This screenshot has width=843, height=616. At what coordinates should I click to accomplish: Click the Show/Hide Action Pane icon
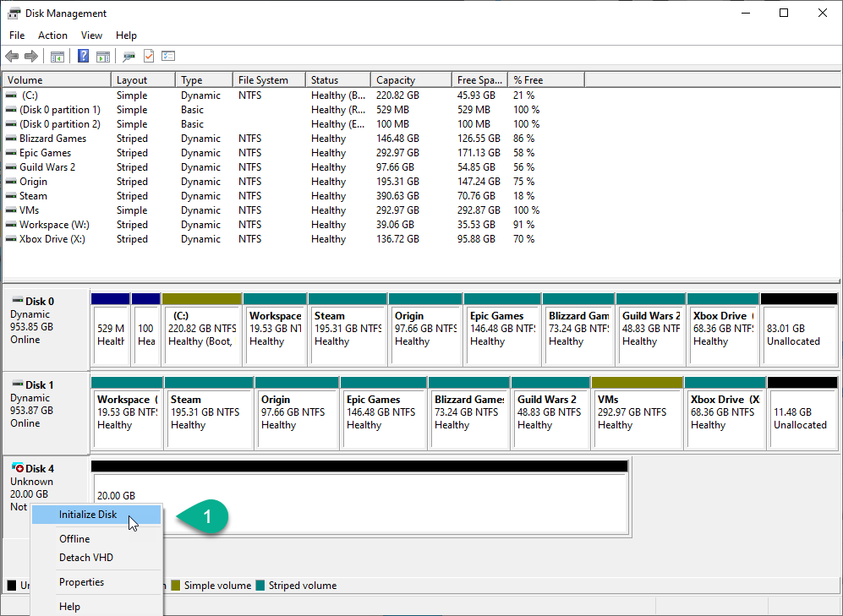pos(102,57)
